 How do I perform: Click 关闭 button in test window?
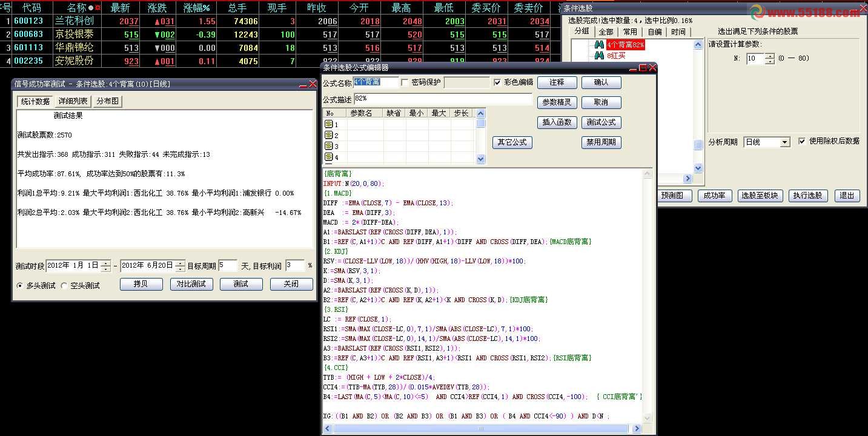pyautogui.click(x=291, y=284)
